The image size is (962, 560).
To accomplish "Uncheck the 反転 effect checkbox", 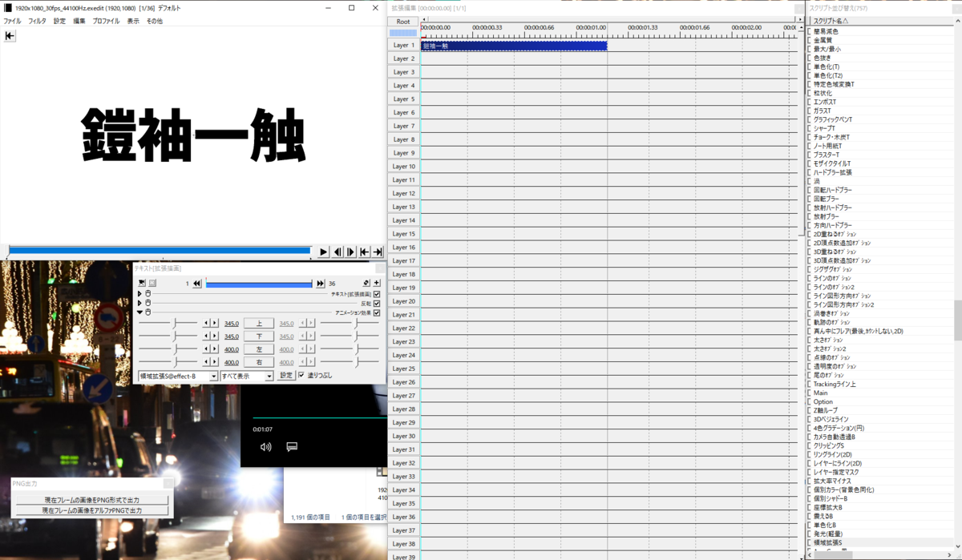I will (377, 304).
